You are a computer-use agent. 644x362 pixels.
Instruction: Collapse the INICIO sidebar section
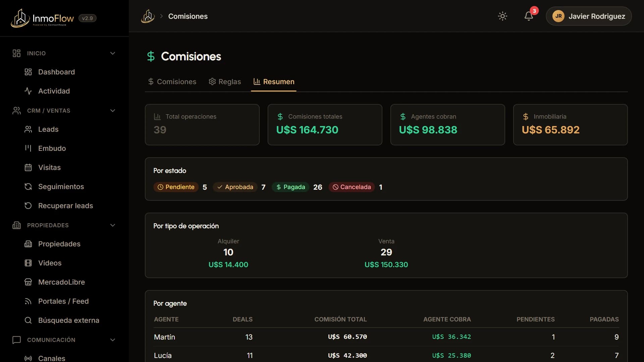tap(64, 53)
